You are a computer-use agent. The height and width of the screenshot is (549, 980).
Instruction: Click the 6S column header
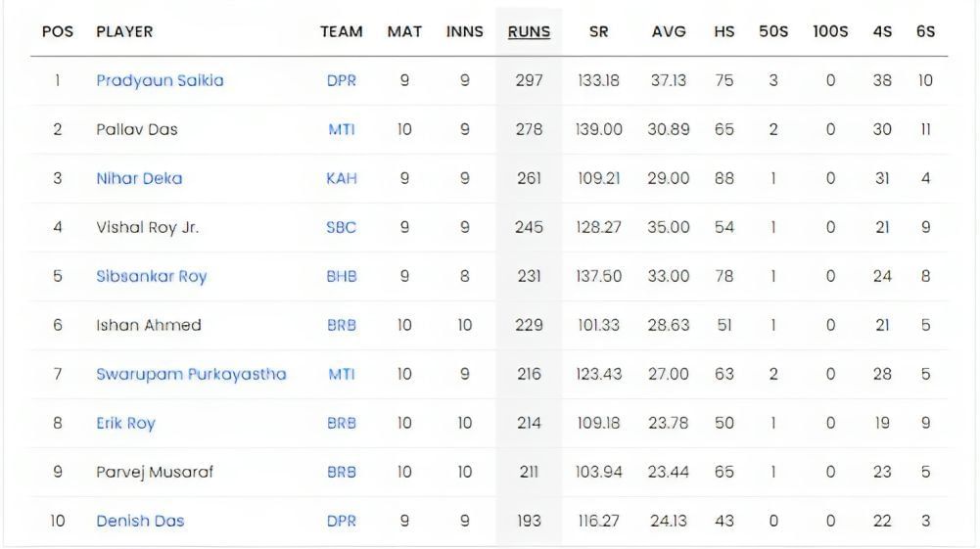(925, 31)
